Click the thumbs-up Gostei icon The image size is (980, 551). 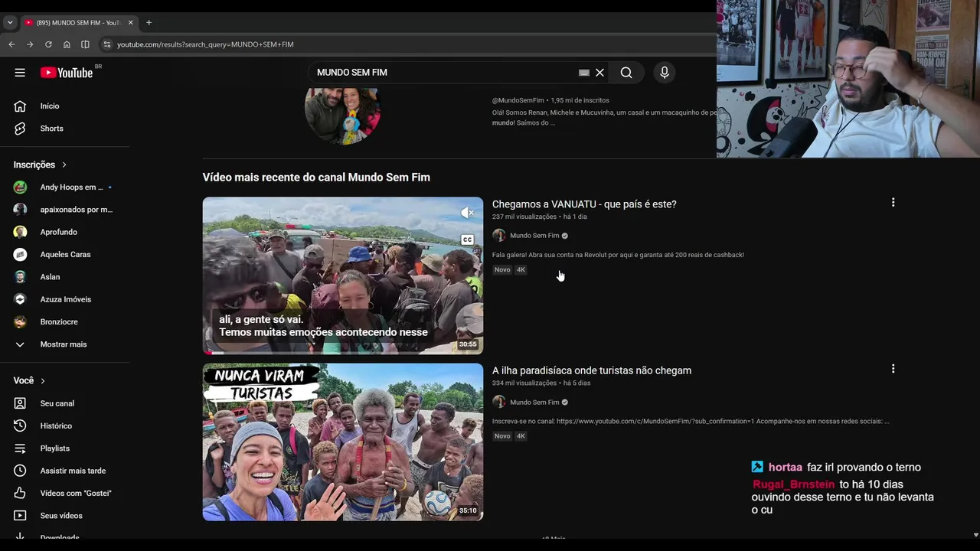pyautogui.click(x=20, y=494)
